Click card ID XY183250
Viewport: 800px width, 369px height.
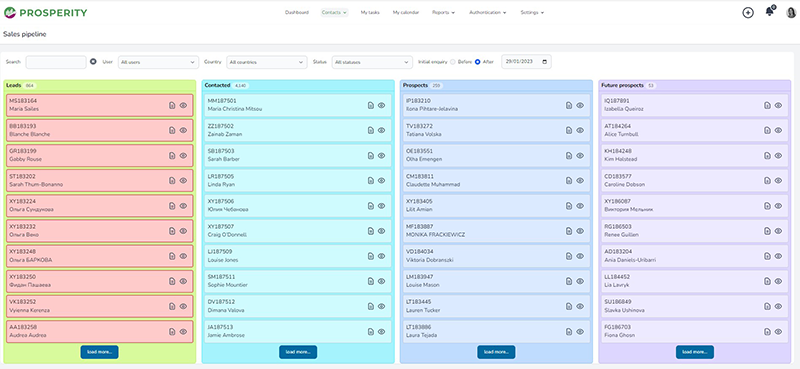[22, 277]
